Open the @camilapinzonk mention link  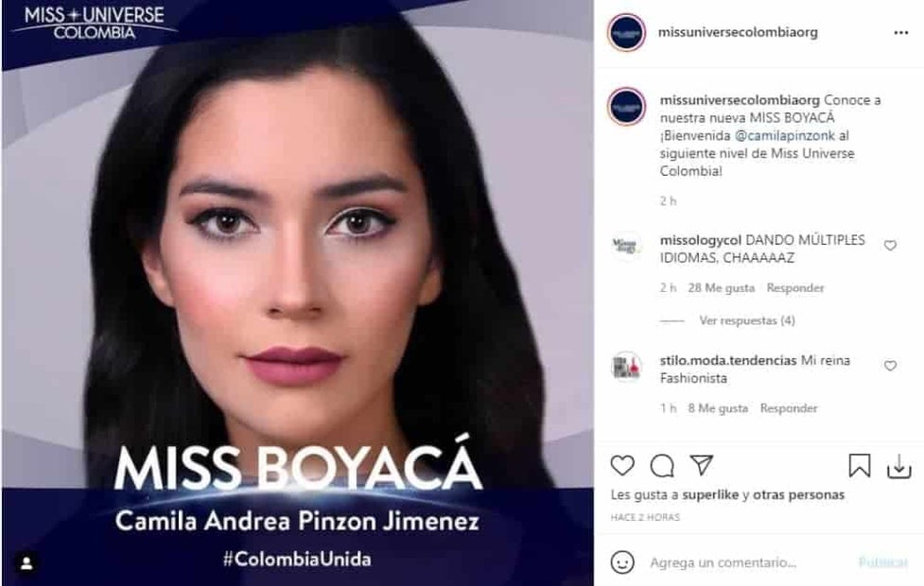pos(784,135)
